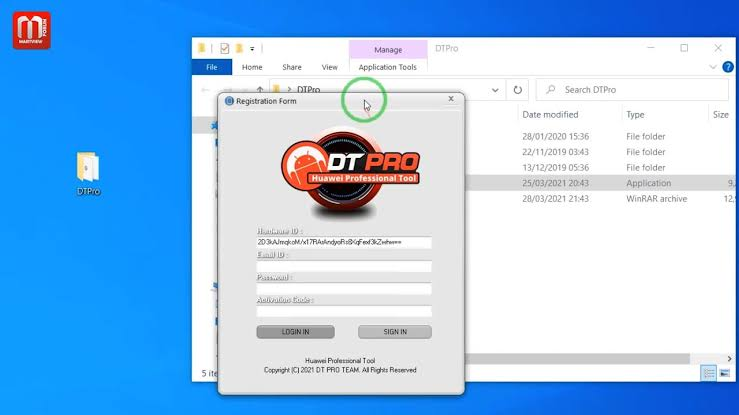Screen dimensions: 739x415
Task: Click the Explorer horizontal scrollbar track
Action: click(x=577, y=359)
